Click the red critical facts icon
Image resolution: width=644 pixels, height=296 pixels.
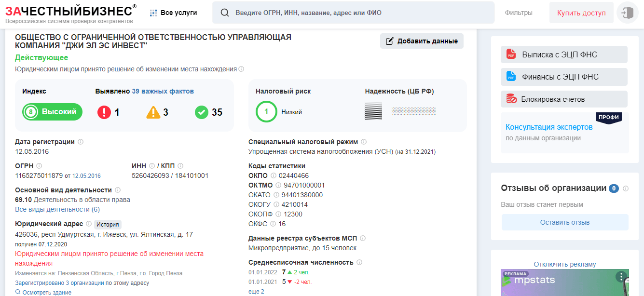(104, 112)
